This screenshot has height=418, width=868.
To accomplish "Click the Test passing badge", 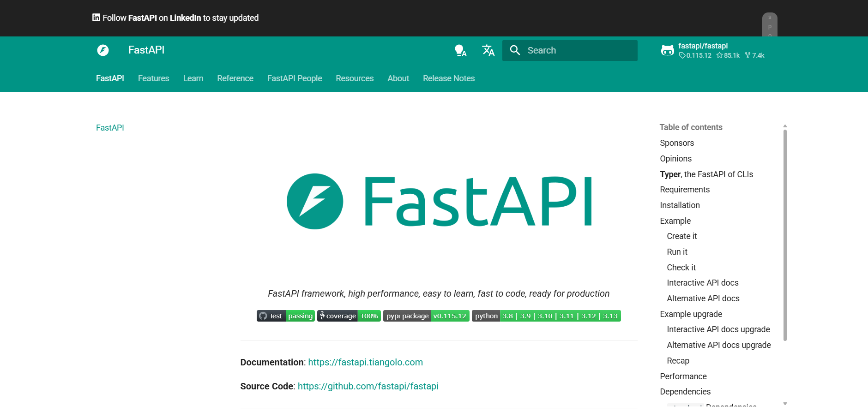I will (285, 316).
